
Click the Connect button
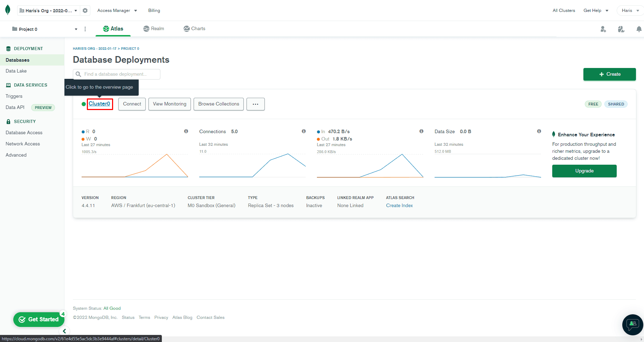pos(132,104)
